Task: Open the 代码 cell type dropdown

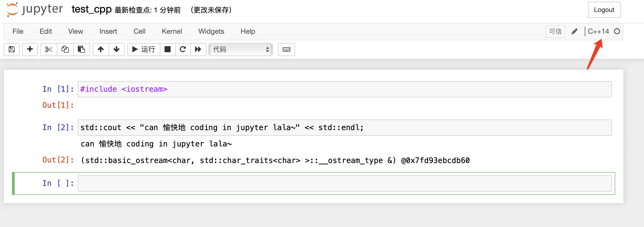Action: 241,49
